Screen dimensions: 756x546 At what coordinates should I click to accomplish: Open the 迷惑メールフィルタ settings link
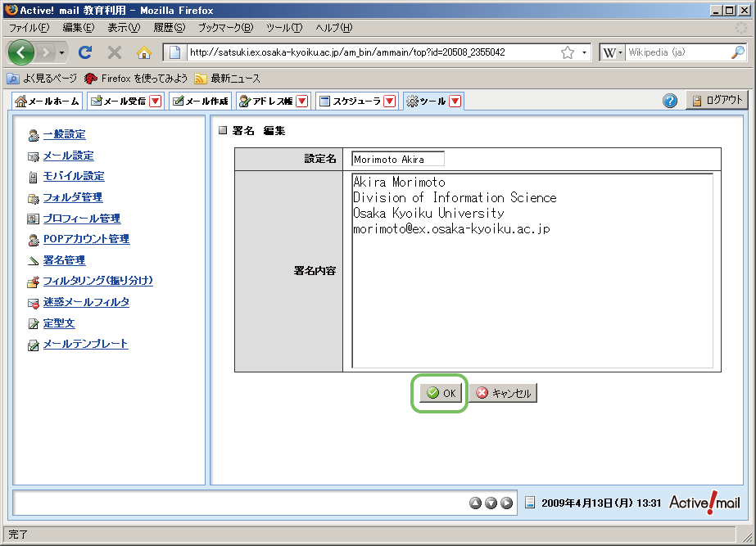coord(86,302)
